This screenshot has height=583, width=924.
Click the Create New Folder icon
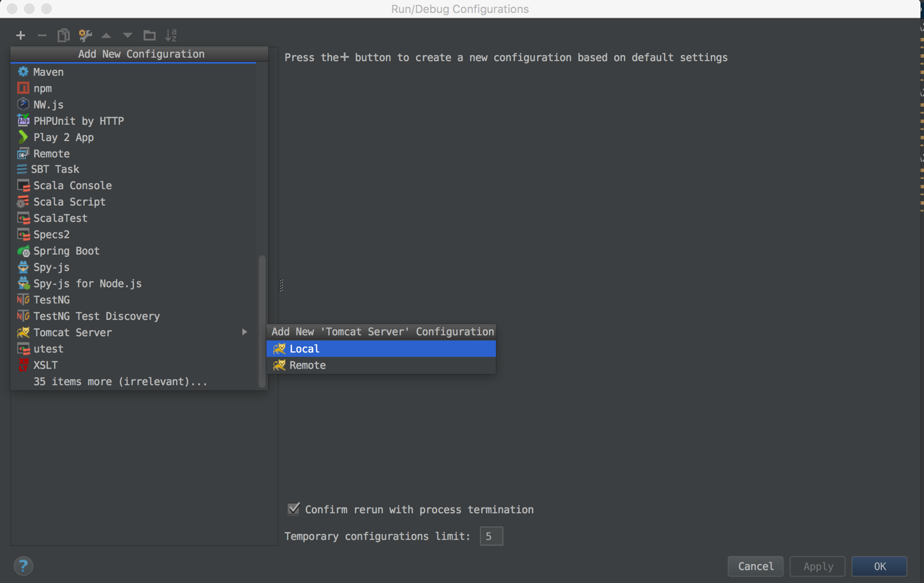pos(150,35)
